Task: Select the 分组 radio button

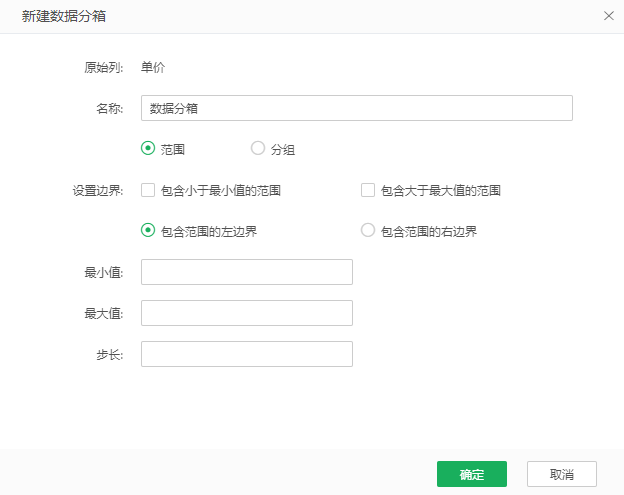Action: pos(258,149)
